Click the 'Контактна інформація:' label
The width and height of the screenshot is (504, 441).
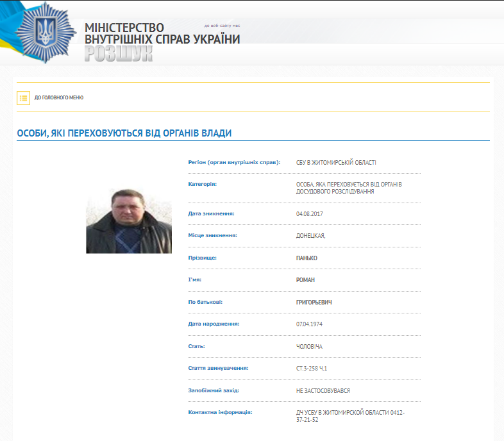[220, 413]
